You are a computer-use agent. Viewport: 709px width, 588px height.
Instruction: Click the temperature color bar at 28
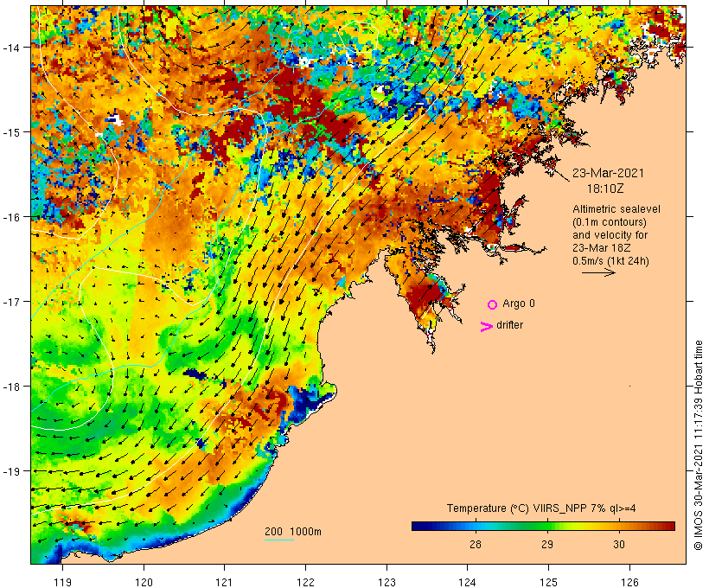point(476,526)
